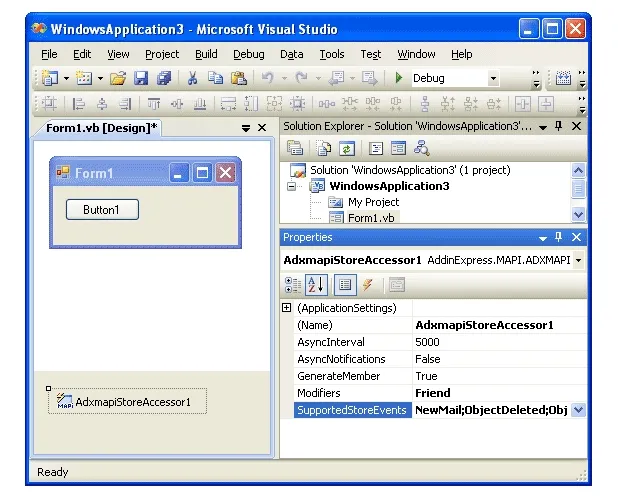The height and width of the screenshot is (502, 618).
Task: Click the Align to Grid layout icon
Action: click(x=49, y=104)
